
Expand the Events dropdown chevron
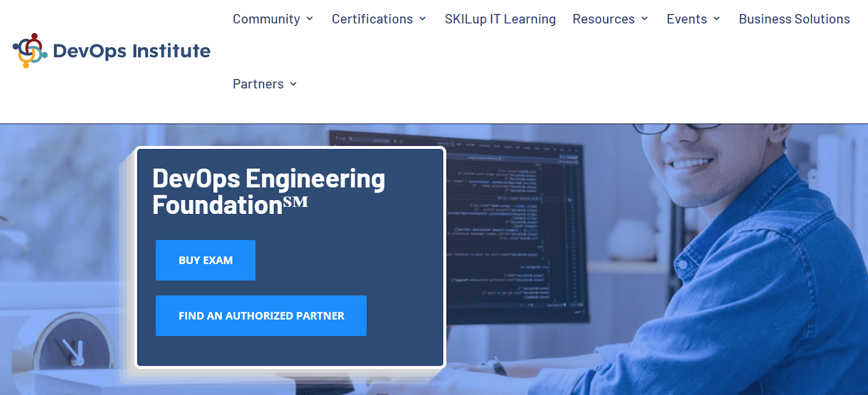(717, 19)
